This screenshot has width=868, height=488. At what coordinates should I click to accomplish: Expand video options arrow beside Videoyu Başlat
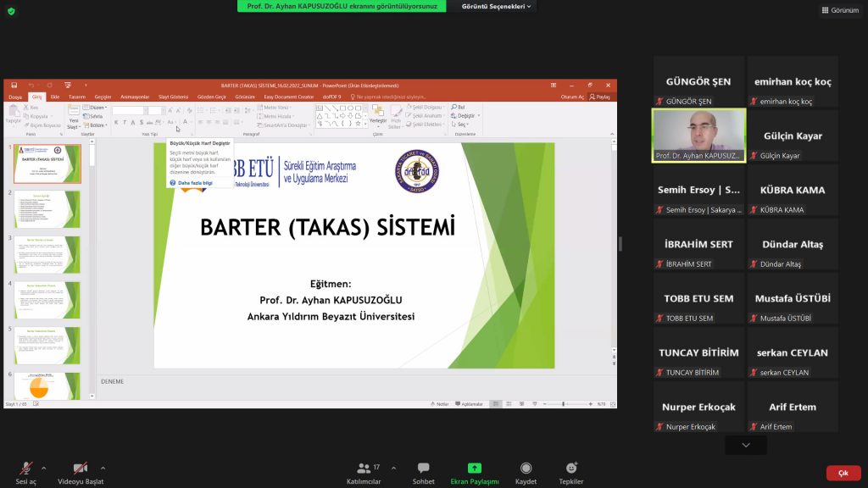103,467
